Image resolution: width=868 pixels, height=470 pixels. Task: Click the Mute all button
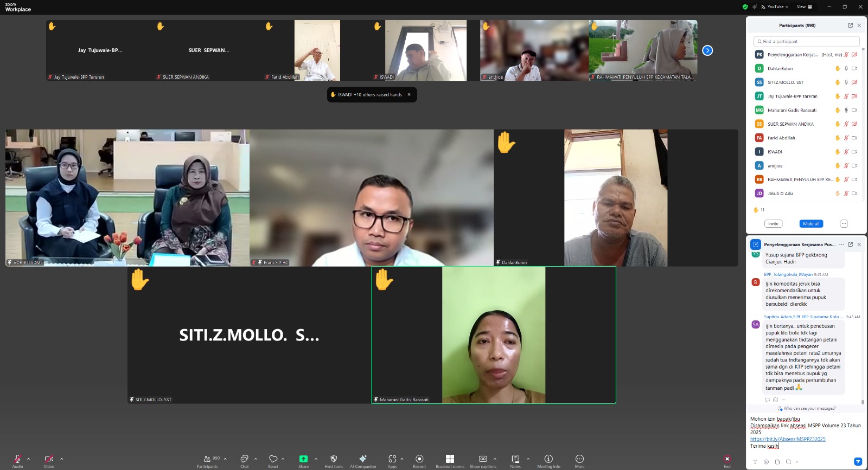point(811,224)
